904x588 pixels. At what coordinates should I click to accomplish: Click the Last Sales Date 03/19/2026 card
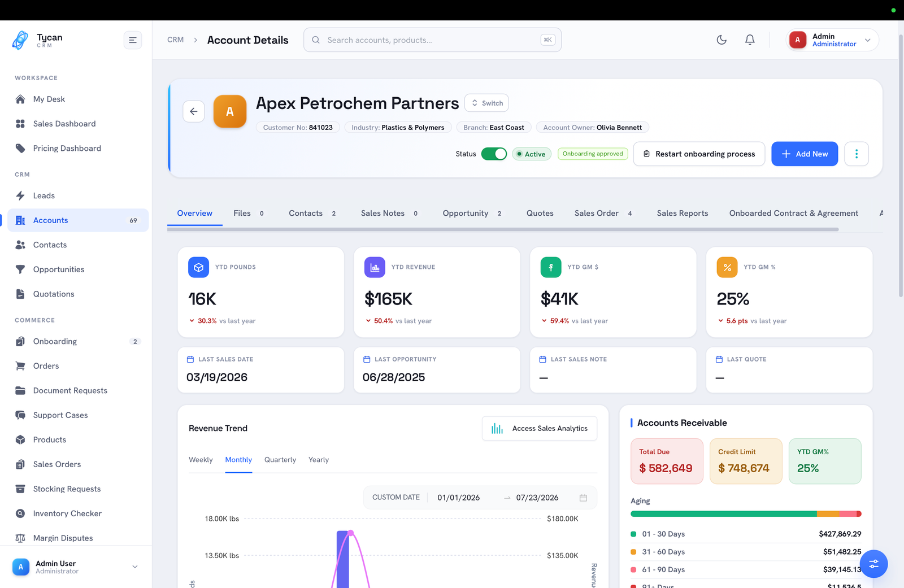point(261,370)
